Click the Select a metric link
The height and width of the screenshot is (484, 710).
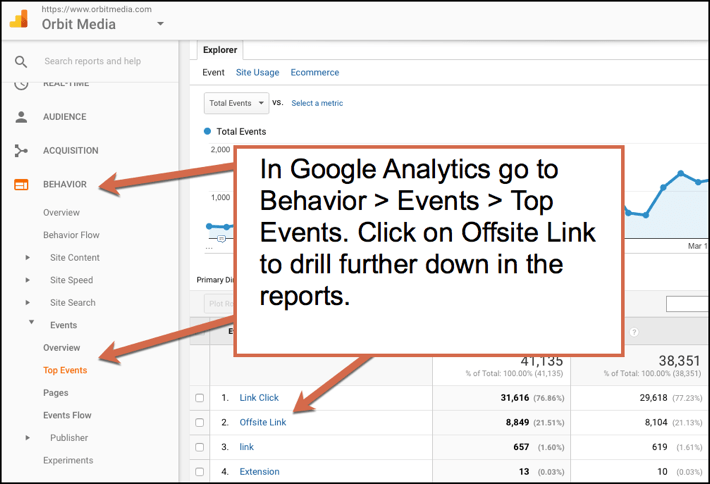click(x=317, y=103)
